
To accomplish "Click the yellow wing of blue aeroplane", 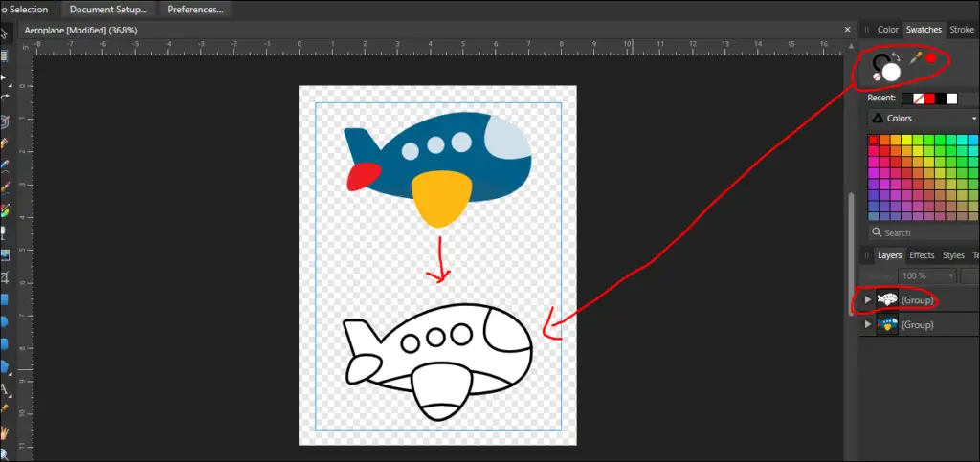I will pos(441,199).
